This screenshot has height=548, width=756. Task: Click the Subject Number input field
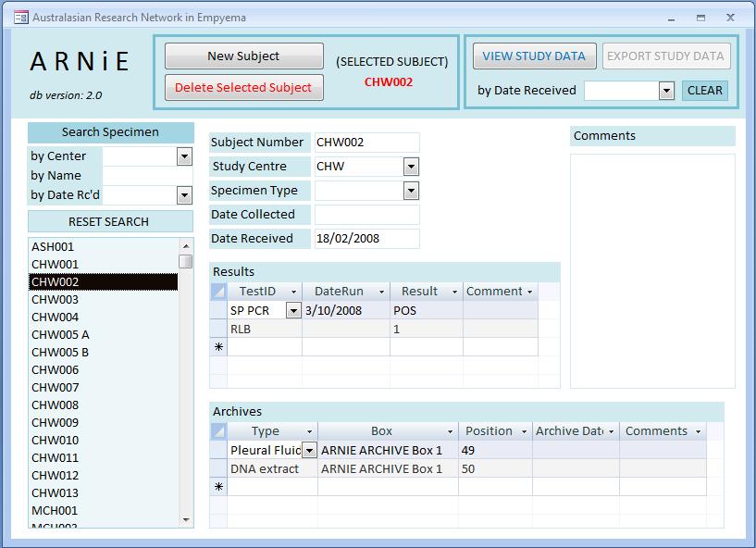tap(366, 143)
